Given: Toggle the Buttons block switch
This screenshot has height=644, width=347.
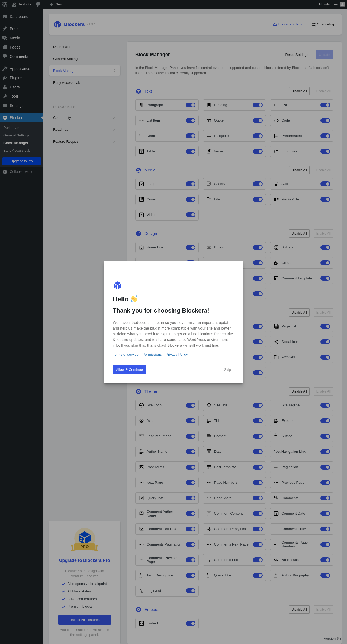Looking at the screenshot, I should (x=325, y=247).
